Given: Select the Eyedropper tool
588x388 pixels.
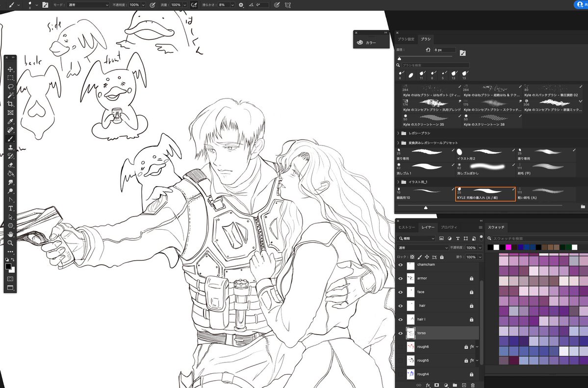Looking at the screenshot, I should 10,121.
